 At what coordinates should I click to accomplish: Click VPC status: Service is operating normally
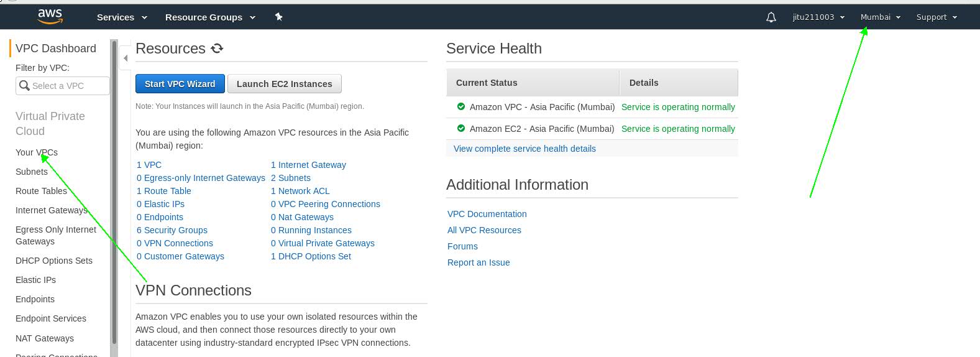[x=678, y=107]
